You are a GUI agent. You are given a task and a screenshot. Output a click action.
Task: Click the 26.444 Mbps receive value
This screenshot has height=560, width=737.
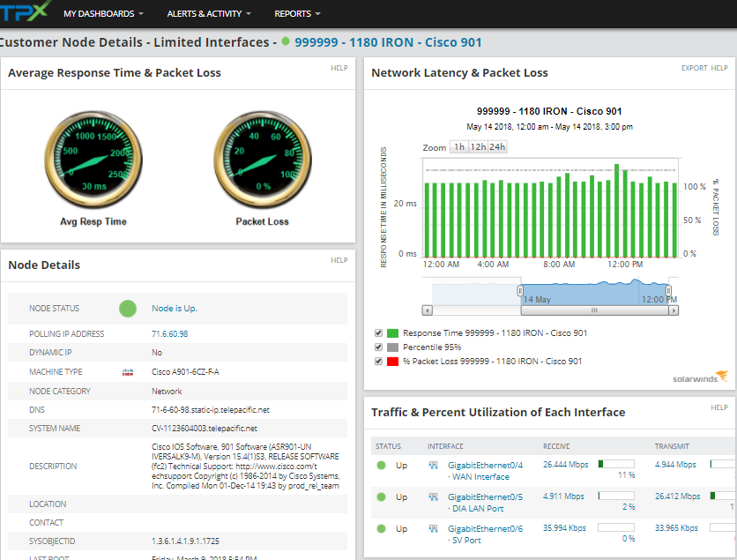pos(565,465)
